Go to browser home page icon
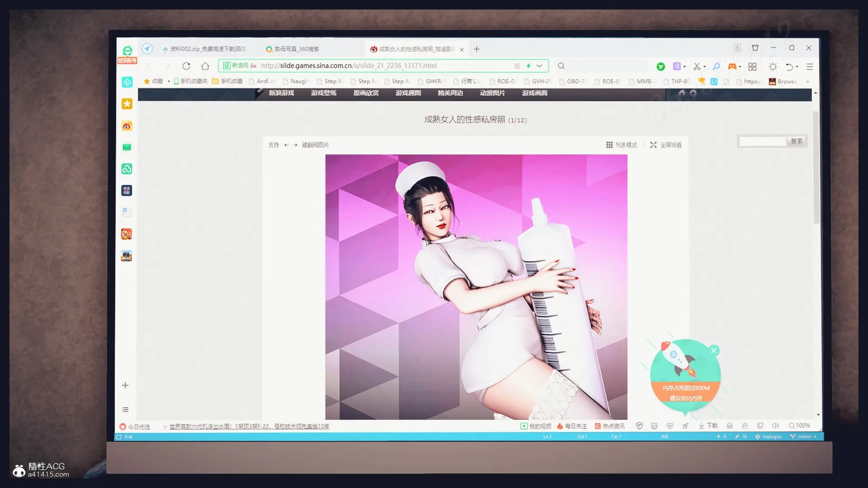The width and height of the screenshot is (868, 488). click(205, 66)
